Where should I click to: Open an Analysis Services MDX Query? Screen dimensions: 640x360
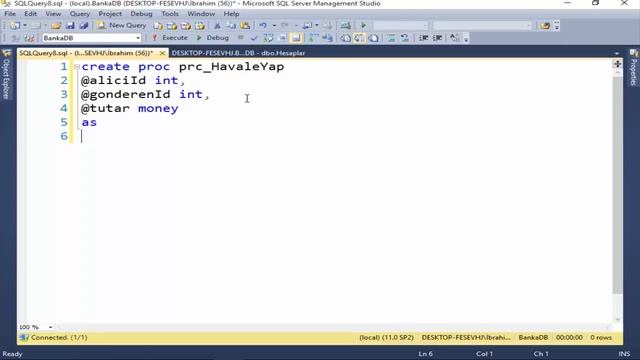pos(172,25)
